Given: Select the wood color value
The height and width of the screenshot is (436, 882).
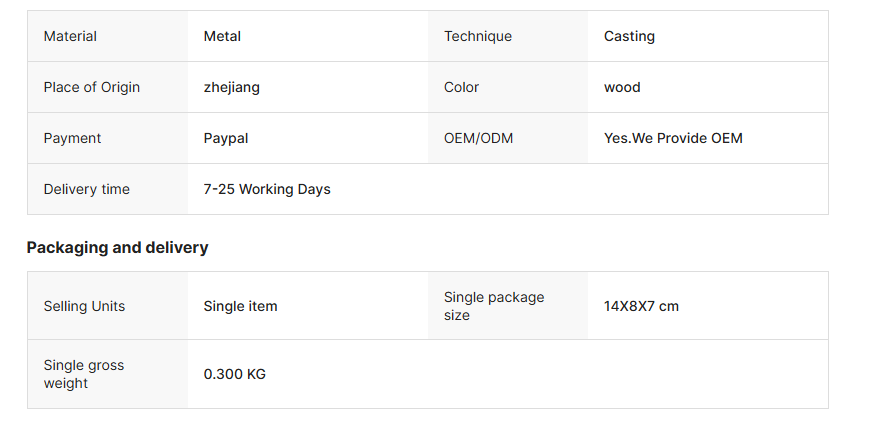Looking at the screenshot, I should pos(622,87).
